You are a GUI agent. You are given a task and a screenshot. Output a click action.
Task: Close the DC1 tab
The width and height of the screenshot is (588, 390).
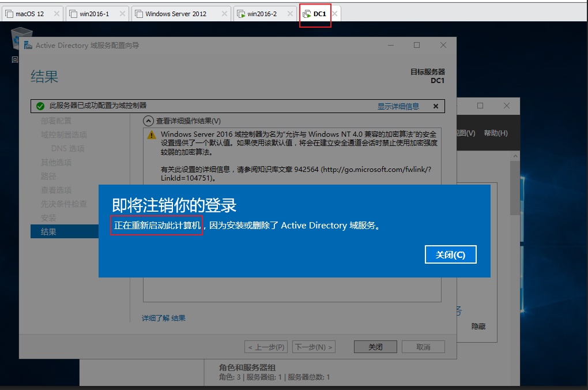click(x=335, y=13)
